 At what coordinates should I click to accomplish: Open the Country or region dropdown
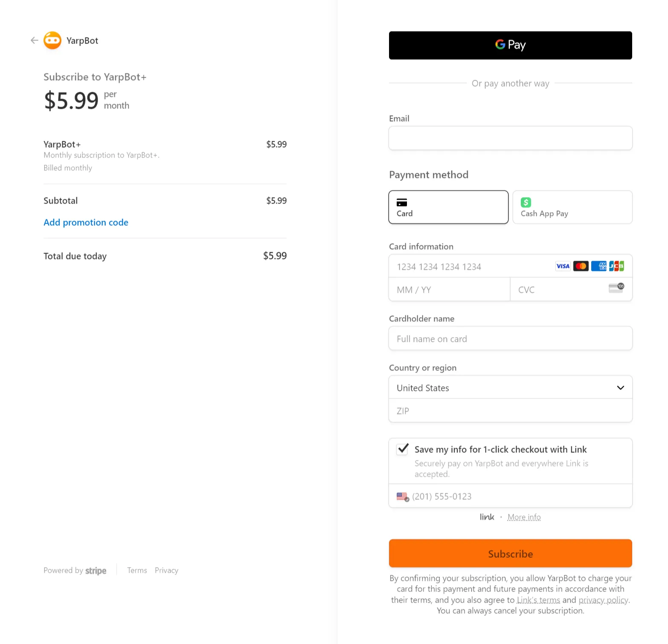pyautogui.click(x=510, y=387)
